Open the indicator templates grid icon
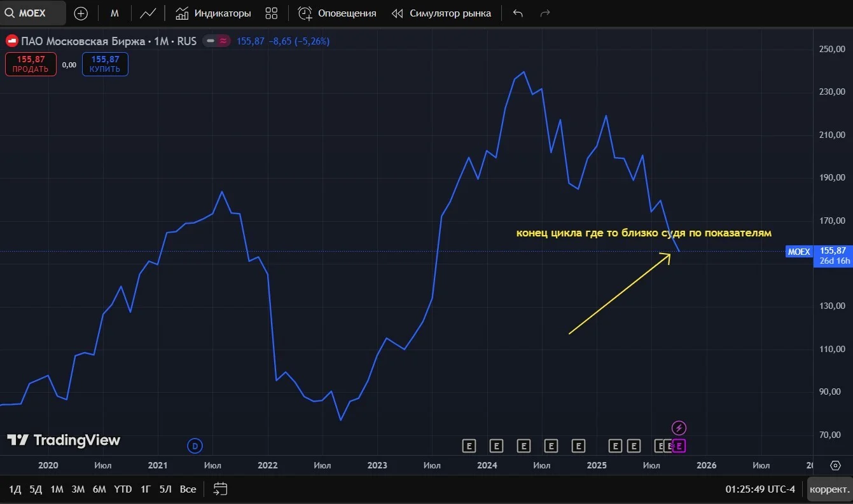Image resolution: width=853 pixels, height=504 pixels. (x=272, y=13)
